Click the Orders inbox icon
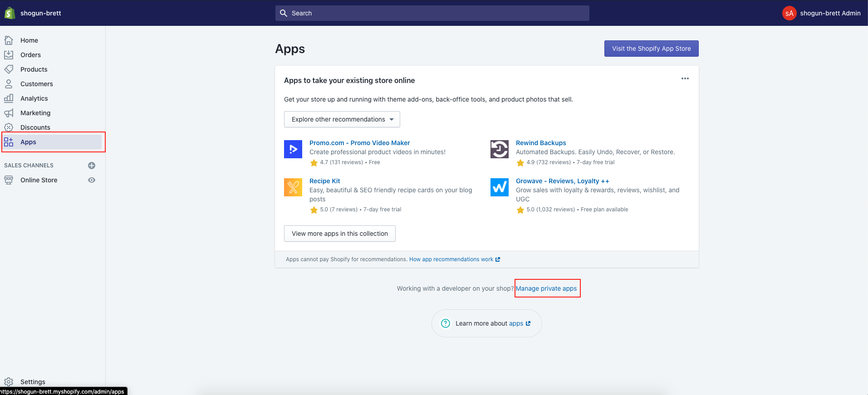Image resolution: width=868 pixels, height=395 pixels. tap(9, 55)
